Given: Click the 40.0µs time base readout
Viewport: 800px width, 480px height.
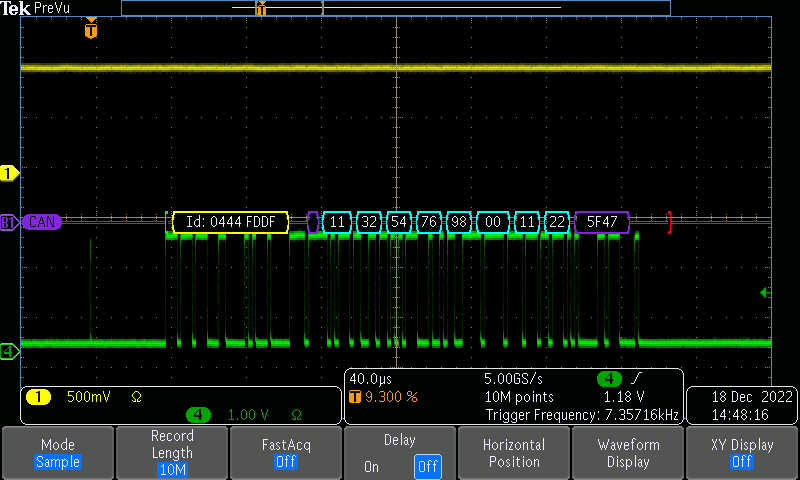Looking at the screenshot, I should pos(370,379).
